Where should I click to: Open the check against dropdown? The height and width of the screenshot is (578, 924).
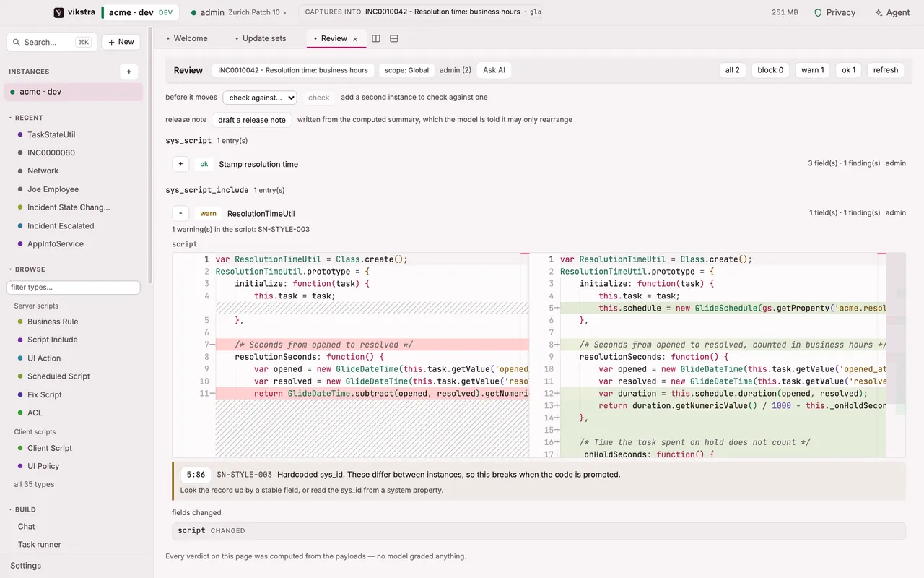pos(260,98)
